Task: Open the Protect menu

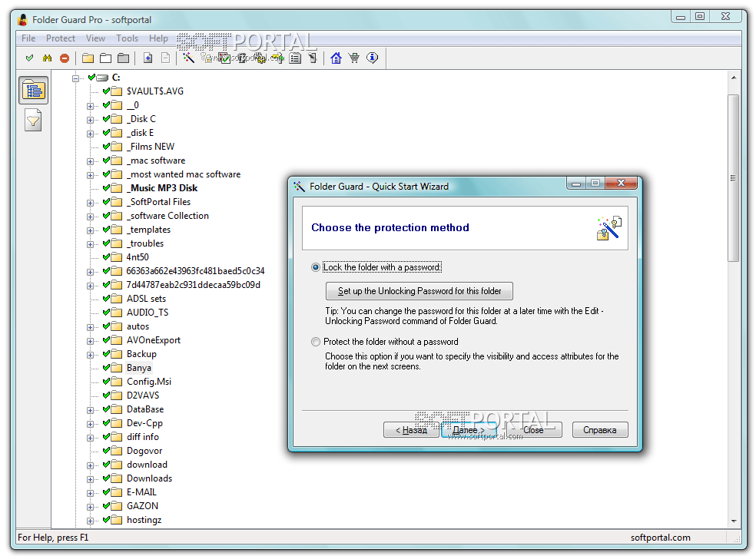Action: tap(61, 38)
